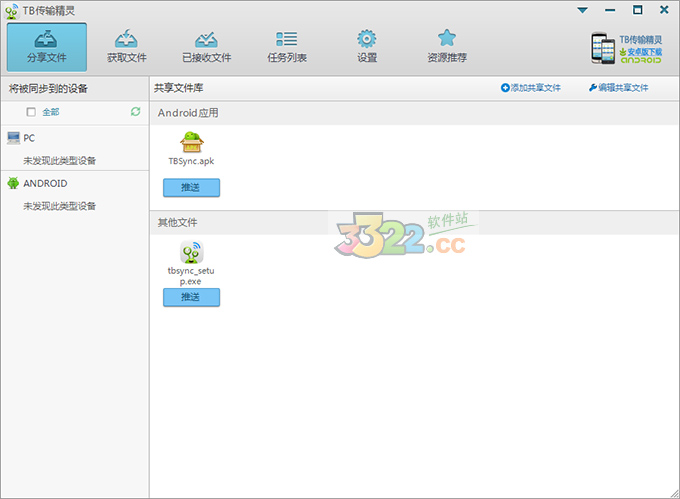The height and width of the screenshot is (499, 680).
Task: Tick the 全部 select-all checkbox
Action: (x=31, y=112)
